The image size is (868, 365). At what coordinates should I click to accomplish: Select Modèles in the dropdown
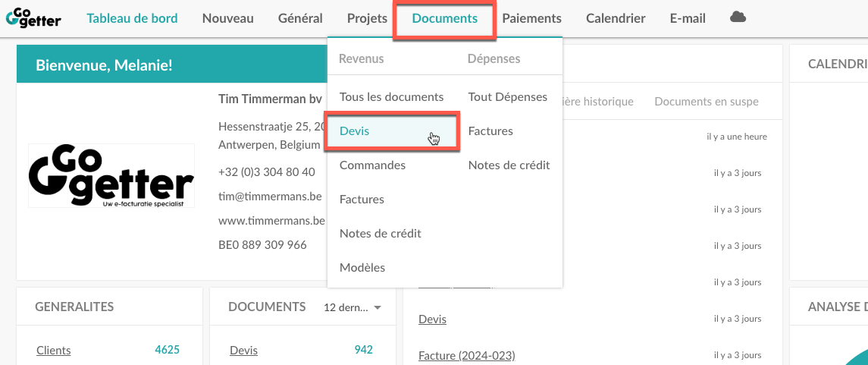tap(362, 268)
